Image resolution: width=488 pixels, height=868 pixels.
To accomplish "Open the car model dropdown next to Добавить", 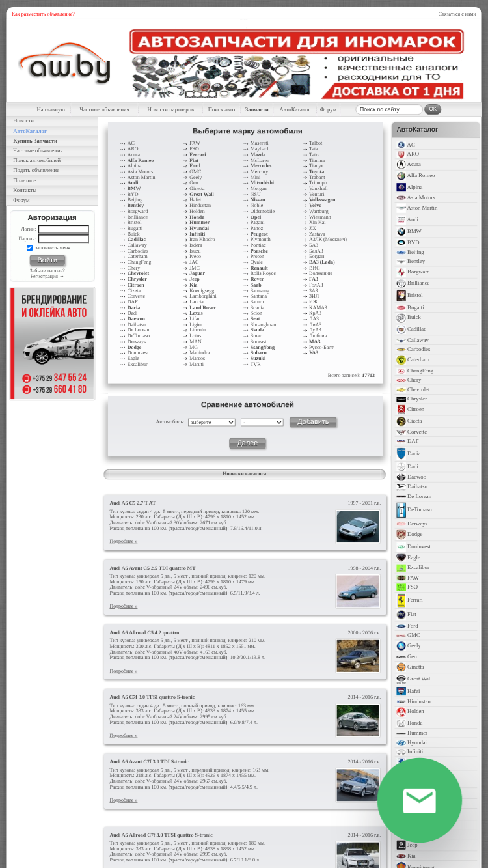I will point(262,422).
